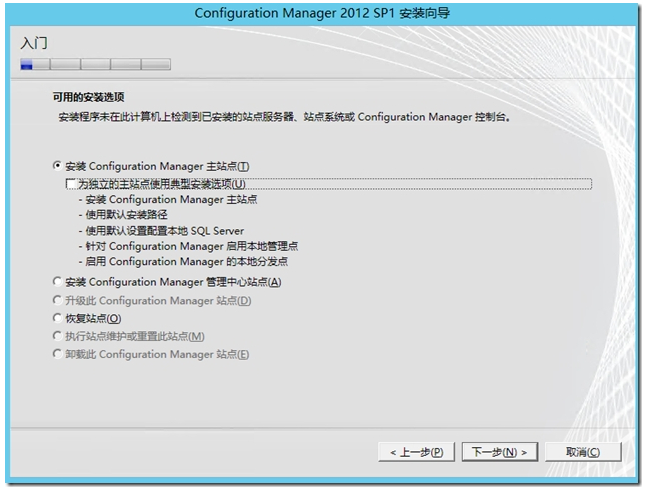Viewport: 646px width, 489px height.
Task: Go back with the 上一步 button
Action: pyautogui.click(x=417, y=452)
